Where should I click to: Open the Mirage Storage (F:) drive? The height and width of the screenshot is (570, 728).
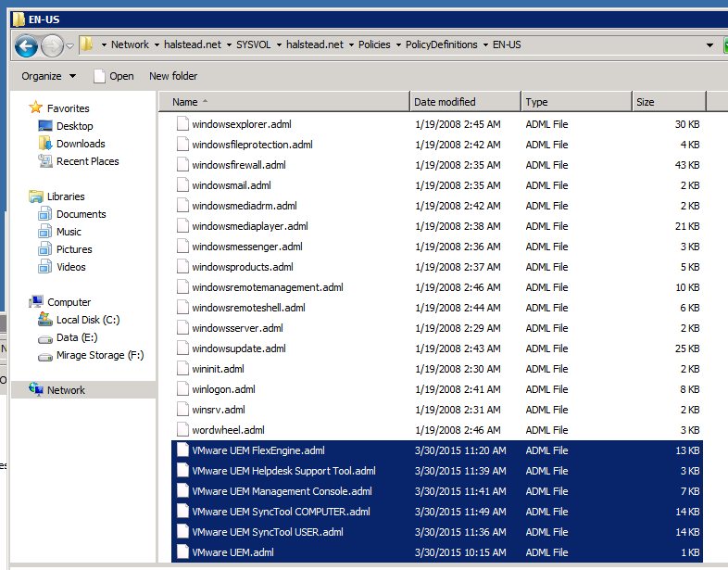100,355
